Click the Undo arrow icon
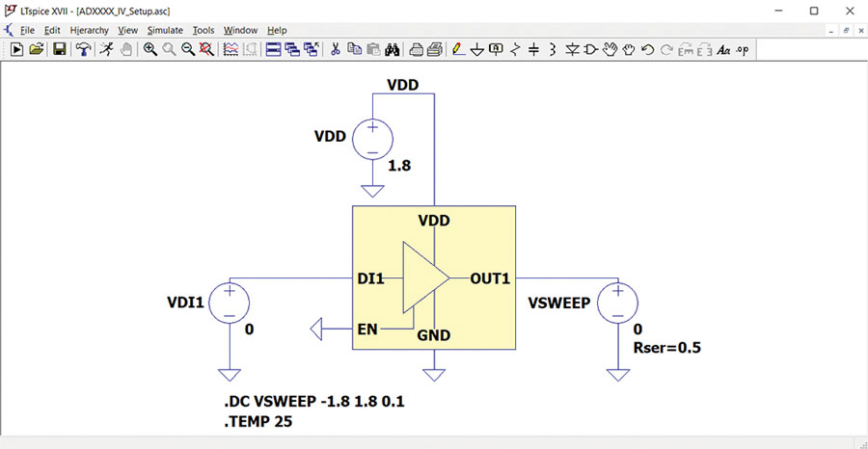Screen dimensions: 868x449 (647, 50)
